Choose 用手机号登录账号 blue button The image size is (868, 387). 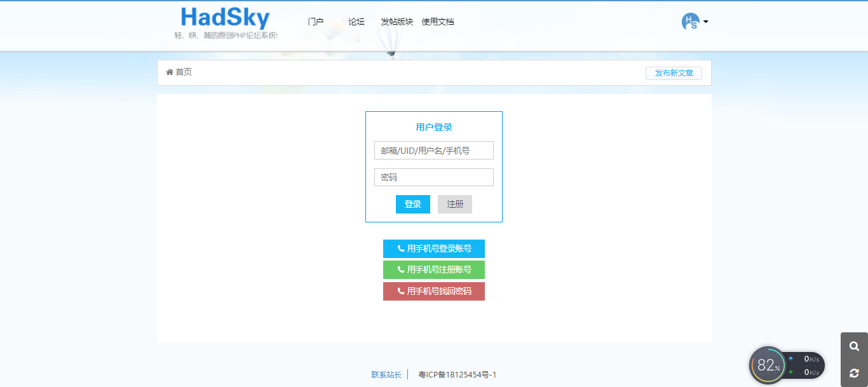(434, 249)
